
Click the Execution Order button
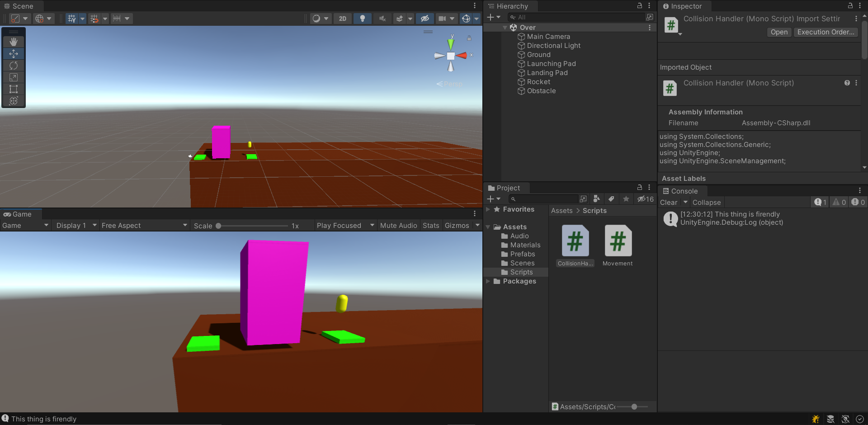(826, 32)
